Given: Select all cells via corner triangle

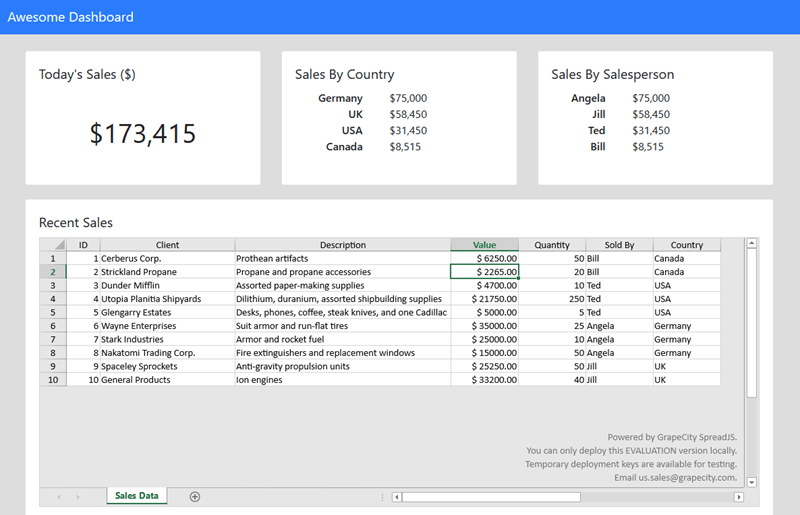Looking at the screenshot, I should tap(53, 244).
